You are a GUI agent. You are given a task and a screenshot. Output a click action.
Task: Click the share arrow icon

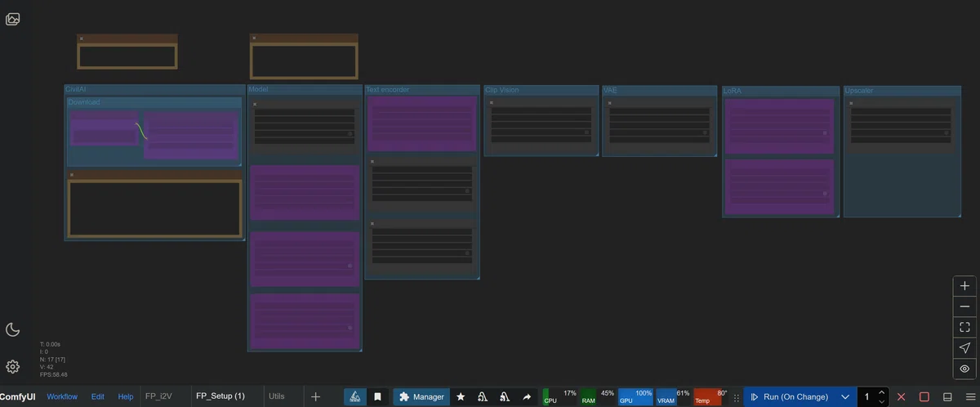(527, 396)
